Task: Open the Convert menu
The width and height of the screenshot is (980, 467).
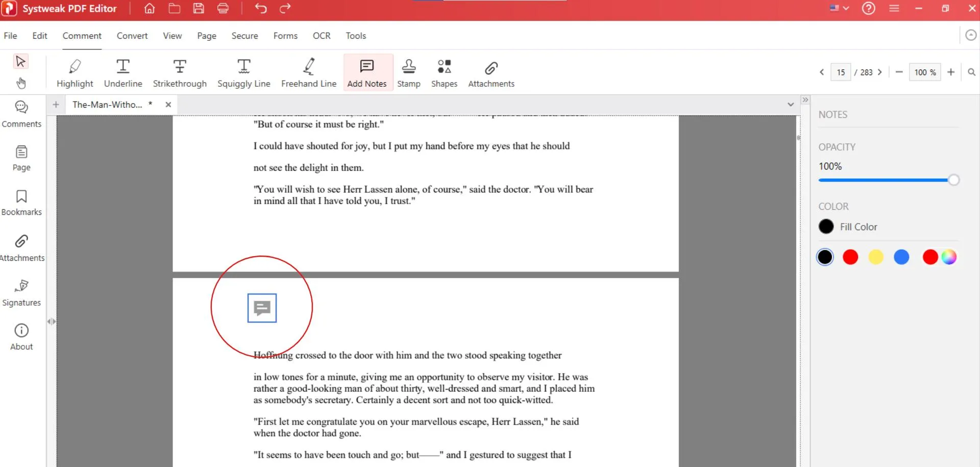Action: (x=132, y=36)
